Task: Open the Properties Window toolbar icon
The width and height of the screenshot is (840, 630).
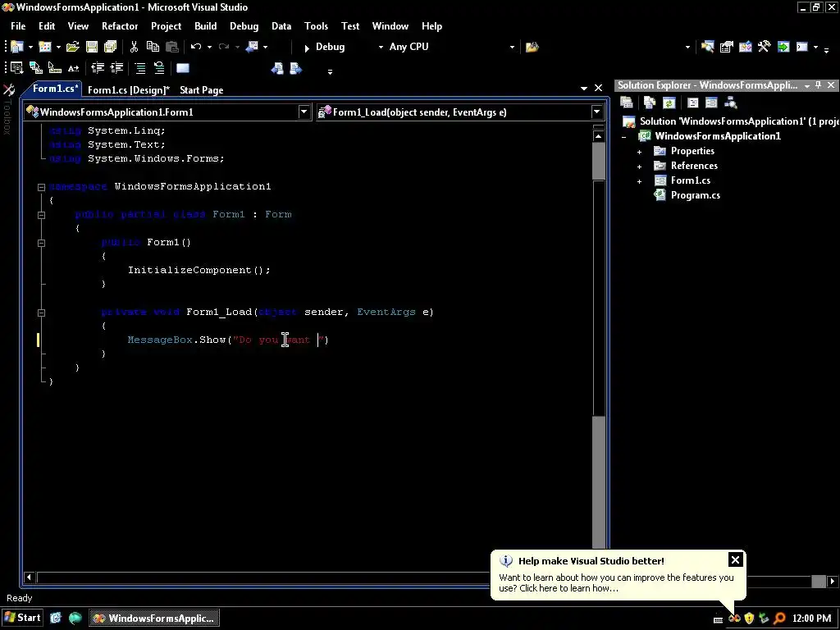Action: [727, 47]
